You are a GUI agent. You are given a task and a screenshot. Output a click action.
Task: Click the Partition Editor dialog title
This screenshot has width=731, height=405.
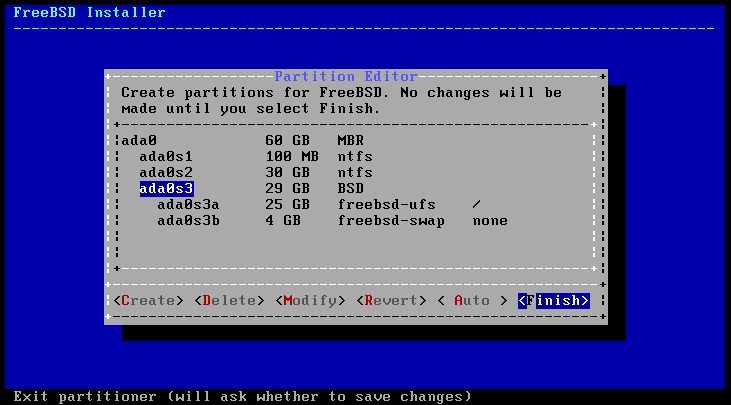pyautogui.click(x=345, y=76)
